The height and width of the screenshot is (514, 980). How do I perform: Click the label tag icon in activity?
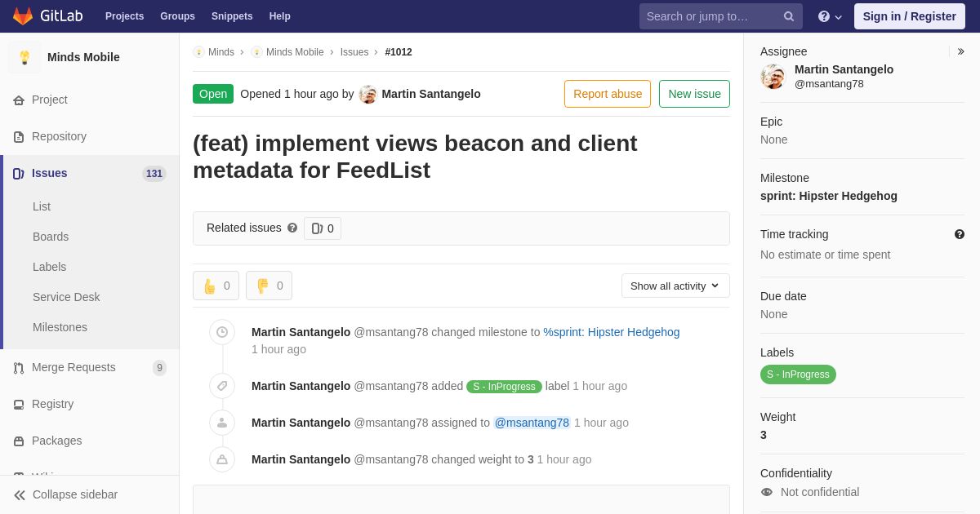coord(222,386)
